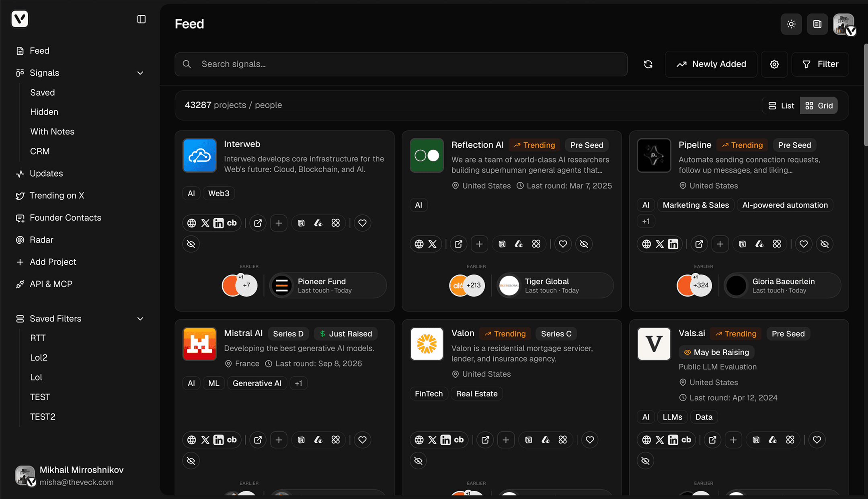
Task: Click Add Project in the sidebar
Action: point(53,262)
